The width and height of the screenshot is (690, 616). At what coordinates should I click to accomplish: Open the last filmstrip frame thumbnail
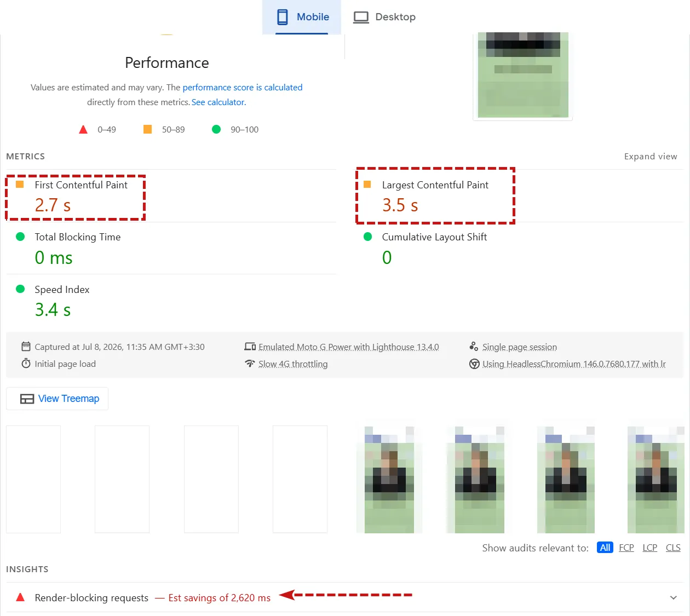(656, 479)
